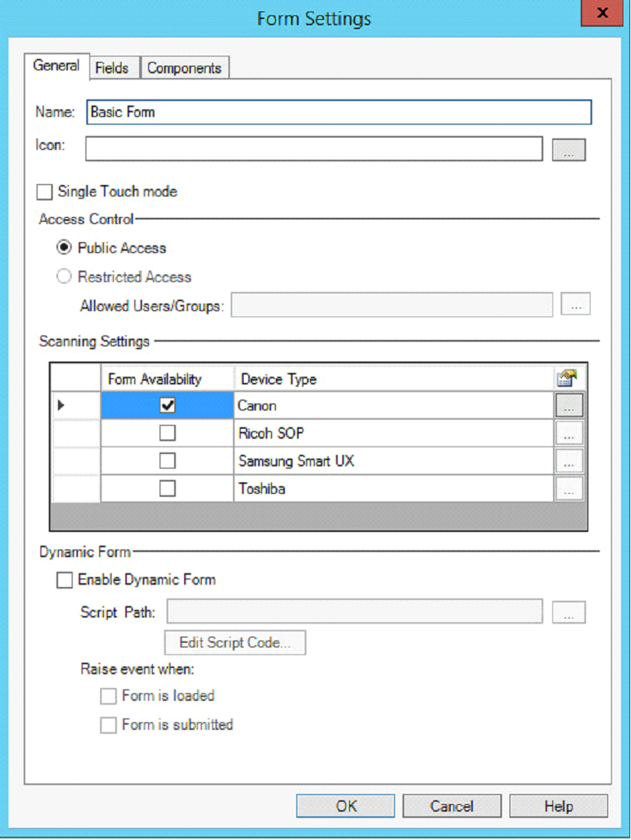Screen dimensions: 631x840
Task: Open Ricoh SOP settings ellipsis button
Action: (568, 433)
